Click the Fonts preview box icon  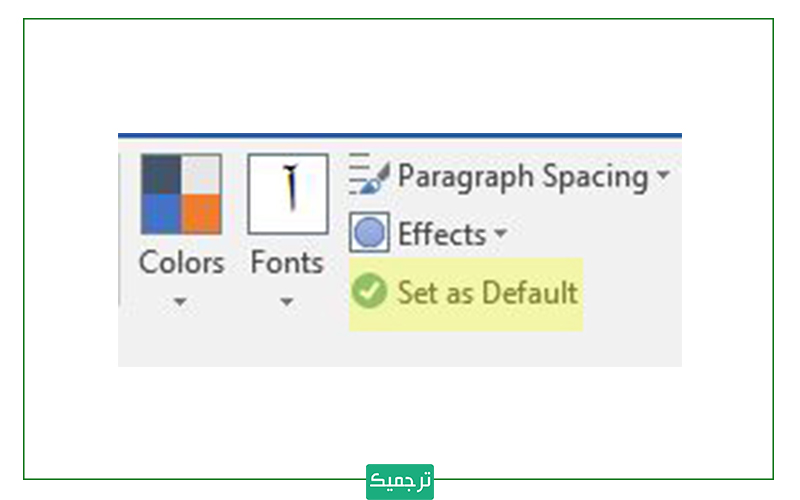[x=288, y=194]
